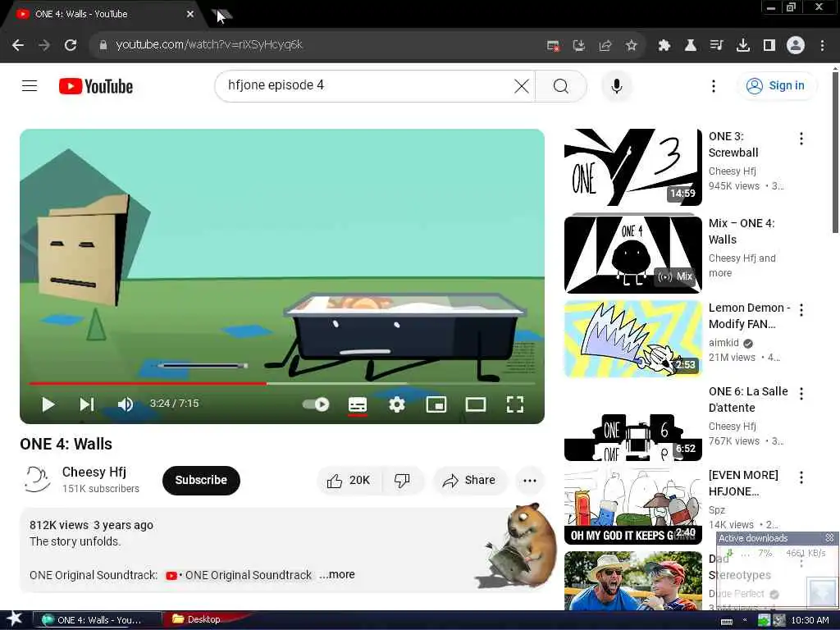Image resolution: width=840 pixels, height=630 pixels.
Task: Open Dad Stereotypes video thumbnail
Action: point(632,581)
